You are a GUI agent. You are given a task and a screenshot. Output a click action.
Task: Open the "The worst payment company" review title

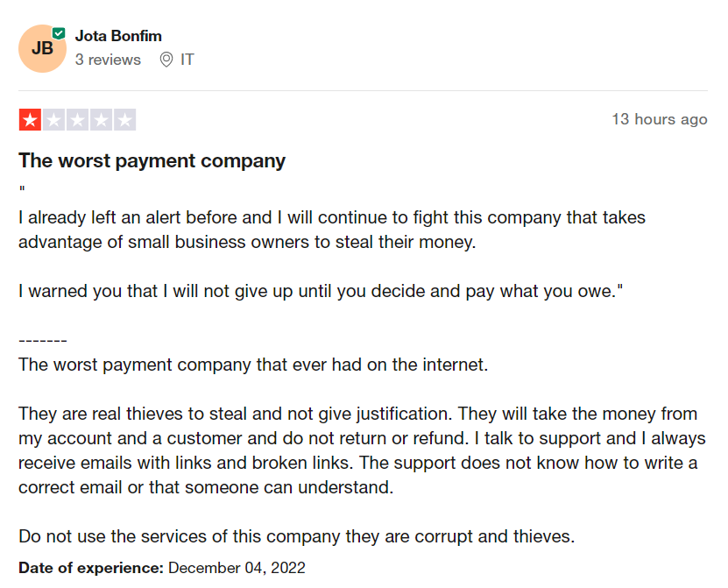point(152,160)
